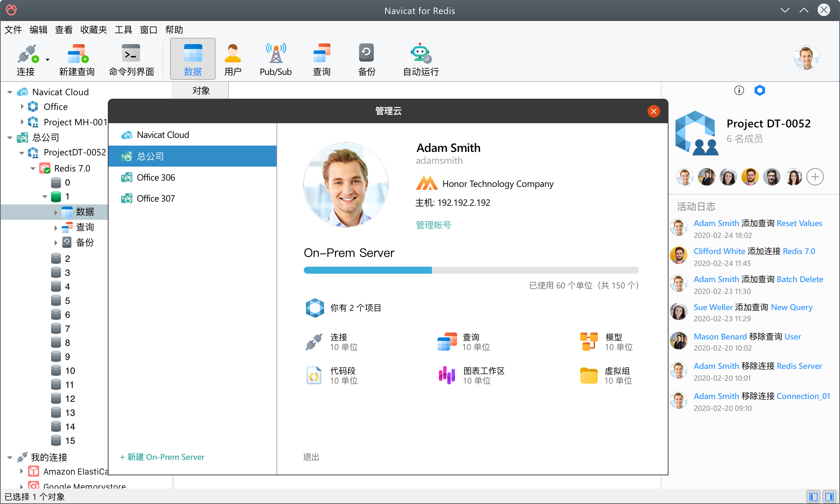The width and height of the screenshot is (840, 504).
Task: Toggle the left pane status bar button
Action: [x=814, y=497]
